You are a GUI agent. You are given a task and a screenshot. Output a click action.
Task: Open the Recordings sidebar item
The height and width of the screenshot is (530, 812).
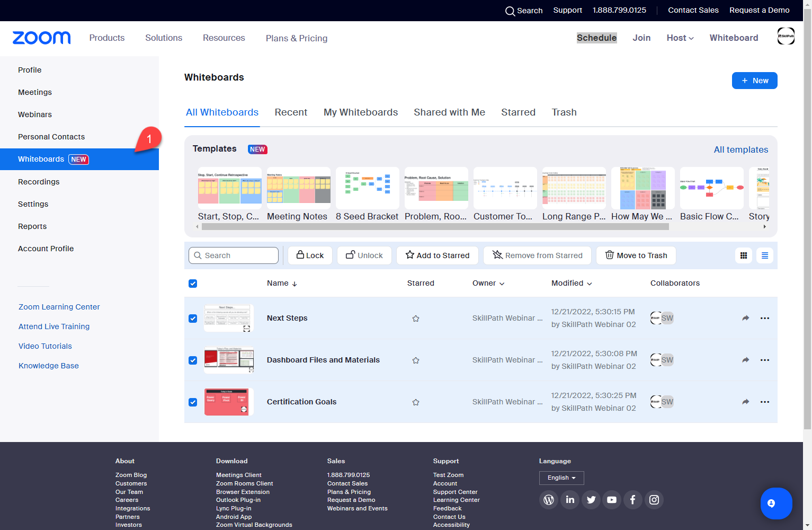[x=39, y=182]
